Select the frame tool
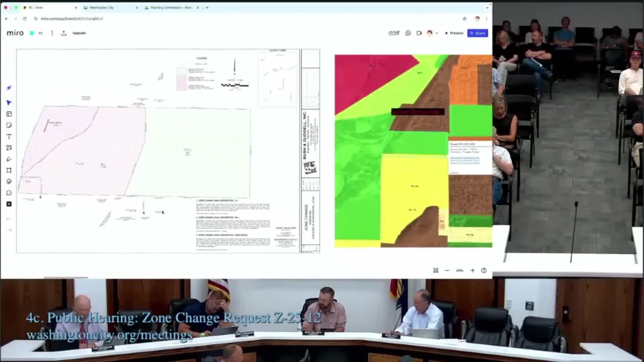This screenshot has width=644, height=362. tap(9, 170)
